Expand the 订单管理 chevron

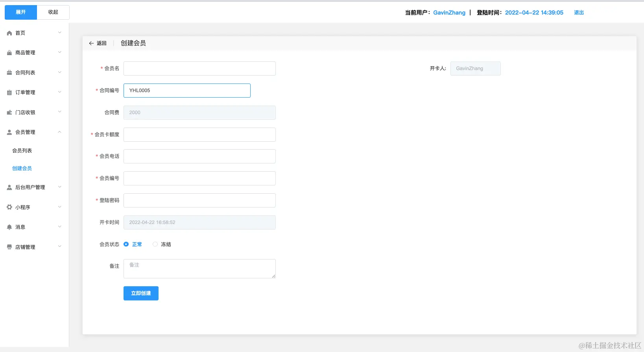tap(60, 92)
